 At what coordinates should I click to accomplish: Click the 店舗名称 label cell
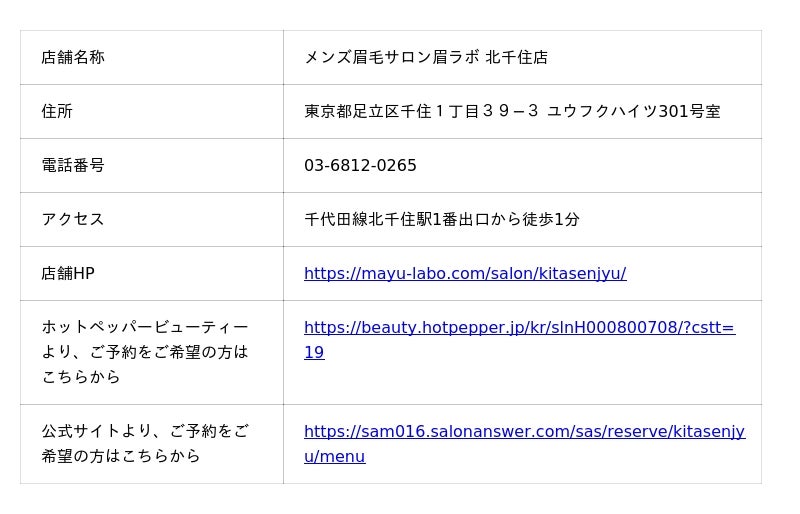click(73, 57)
